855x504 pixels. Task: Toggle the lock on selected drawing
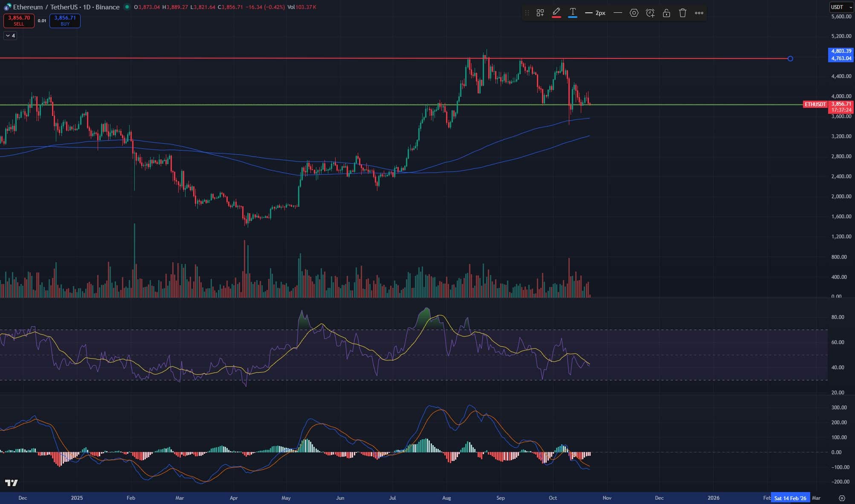(x=666, y=13)
